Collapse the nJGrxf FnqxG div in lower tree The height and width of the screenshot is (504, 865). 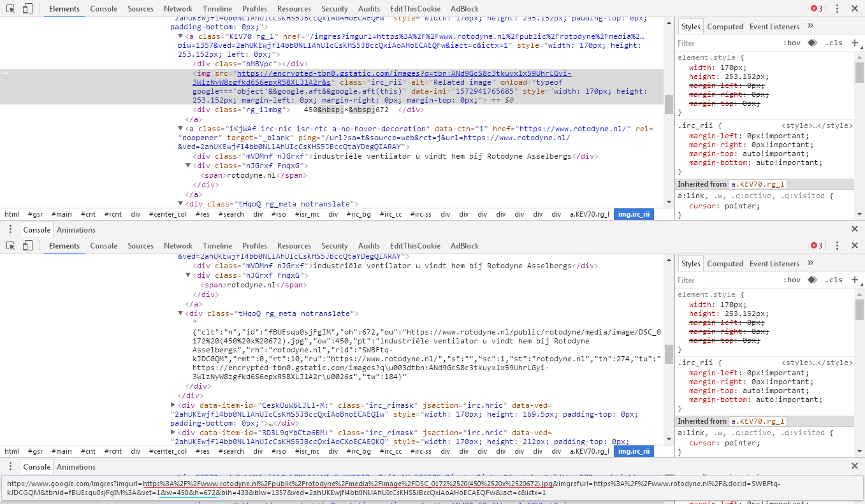point(188,275)
